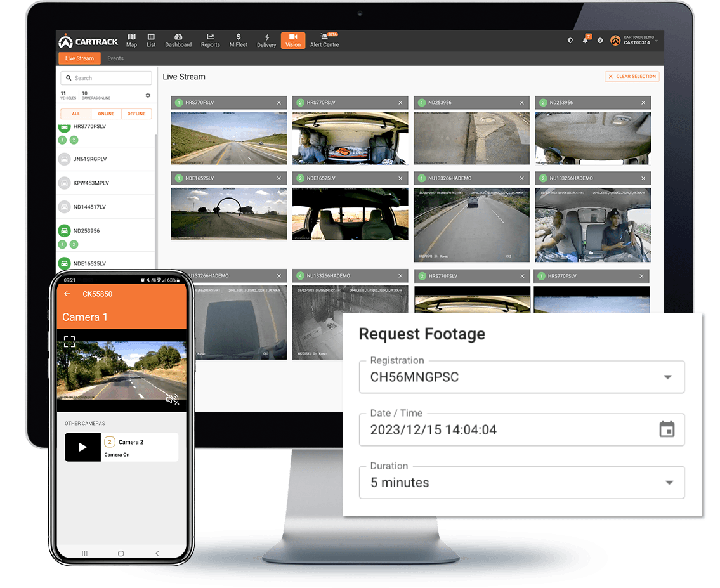The width and height of the screenshot is (720, 588).
Task: Open the help question mark icon
Action: pyautogui.click(x=600, y=41)
